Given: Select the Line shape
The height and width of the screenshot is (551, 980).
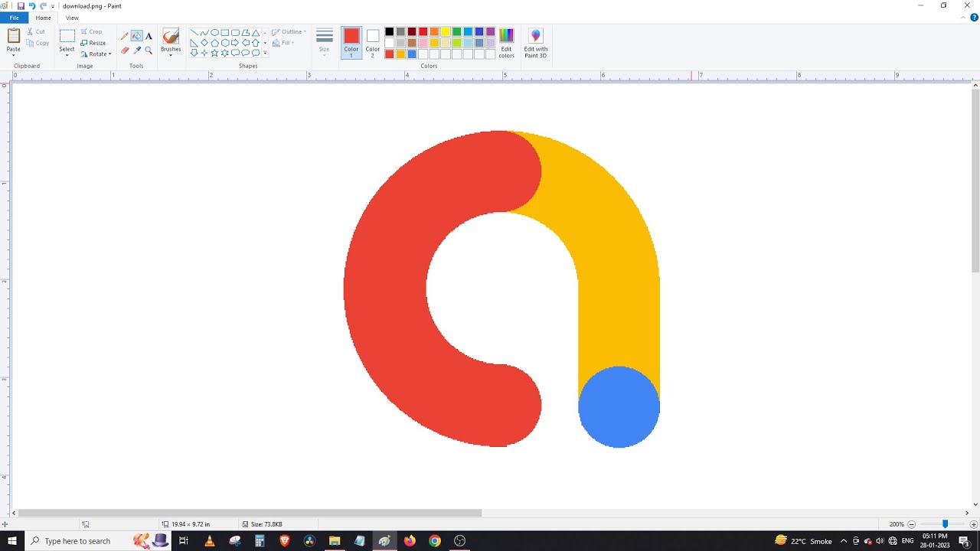Looking at the screenshot, I should click(x=194, y=33).
